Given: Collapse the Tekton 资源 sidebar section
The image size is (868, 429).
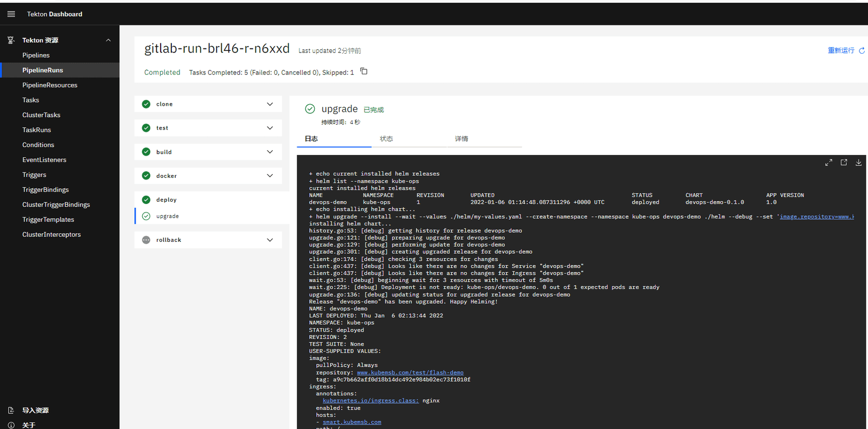Looking at the screenshot, I should [x=108, y=40].
